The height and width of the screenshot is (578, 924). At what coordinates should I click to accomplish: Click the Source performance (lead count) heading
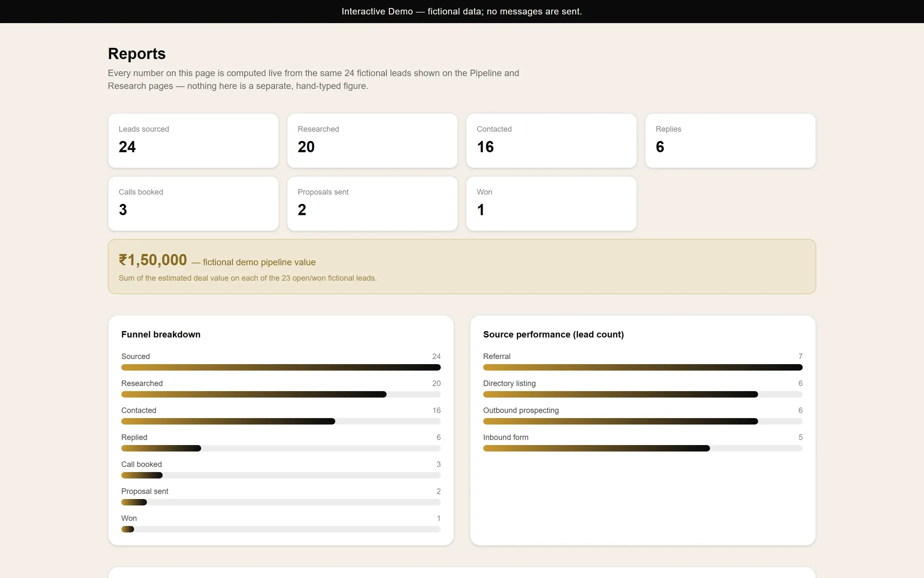(553, 334)
